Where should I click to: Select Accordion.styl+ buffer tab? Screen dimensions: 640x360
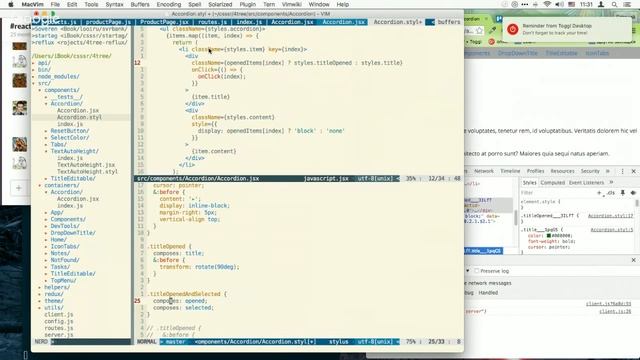coord(398,22)
